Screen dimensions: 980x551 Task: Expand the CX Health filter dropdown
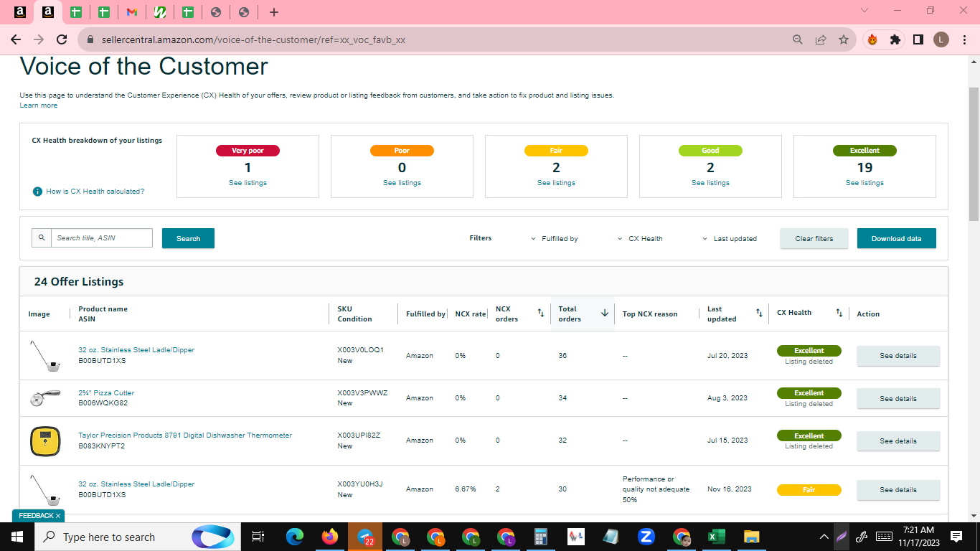(x=640, y=239)
